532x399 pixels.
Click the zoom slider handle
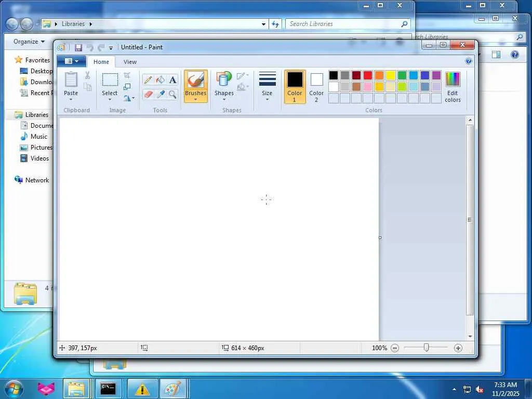(427, 348)
